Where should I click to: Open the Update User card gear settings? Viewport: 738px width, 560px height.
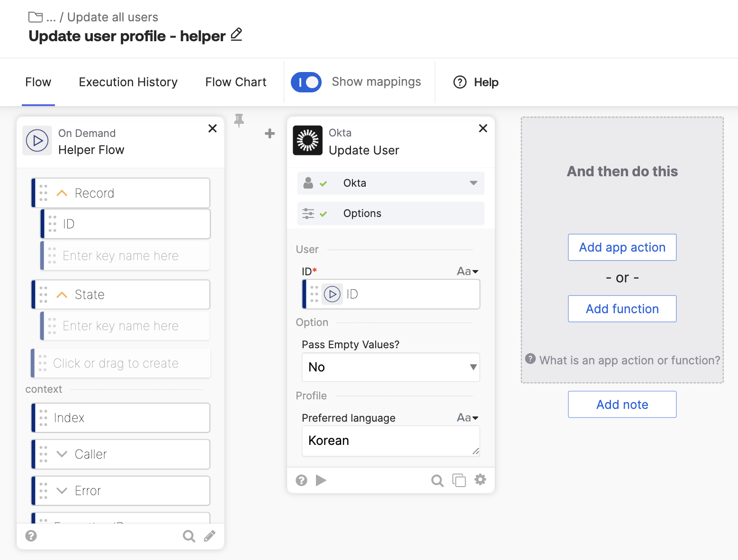pyautogui.click(x=480, y=480)
